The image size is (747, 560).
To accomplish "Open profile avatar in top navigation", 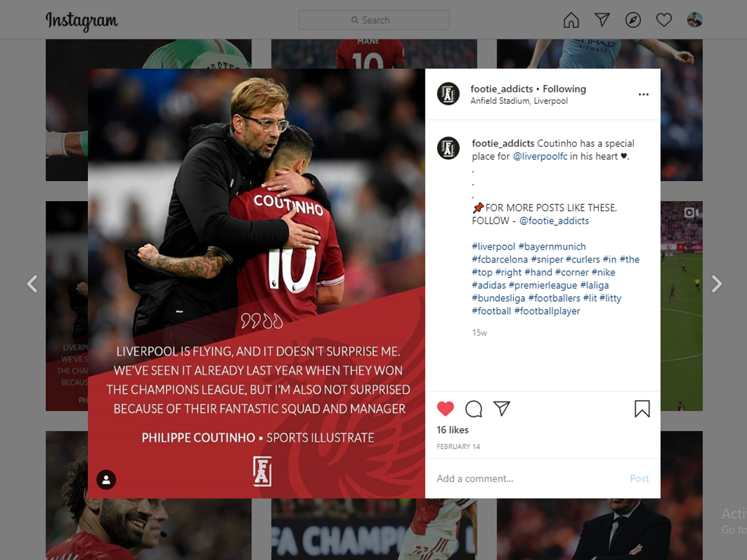I will (x=695, y=20).
